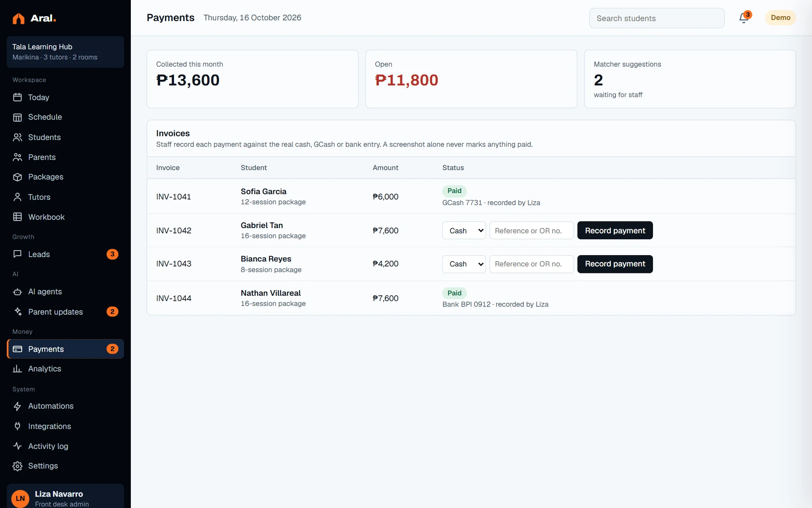This screenshot has height=508, width=812.
Task: Click the Integrations plug icon
Action: point(17,426)
